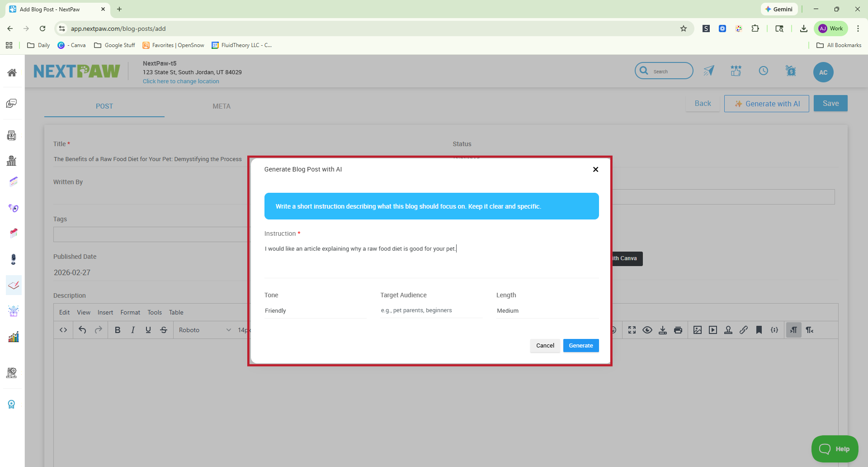Open the editor Insert menu

[105, 312]
